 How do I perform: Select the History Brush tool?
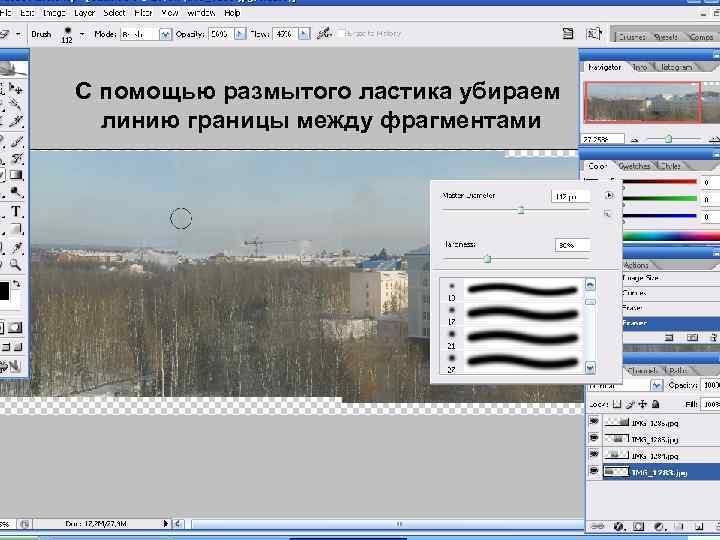(17, 159)
